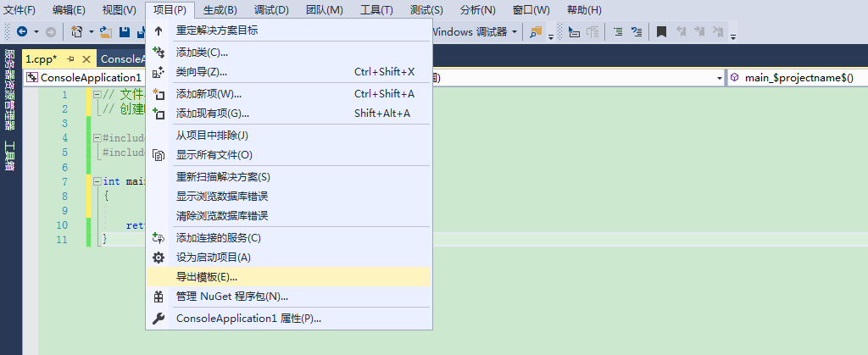Click the New Project toolbar icon
The height and width of the screenshot is (355, 868).
click(x=77, y=32)
